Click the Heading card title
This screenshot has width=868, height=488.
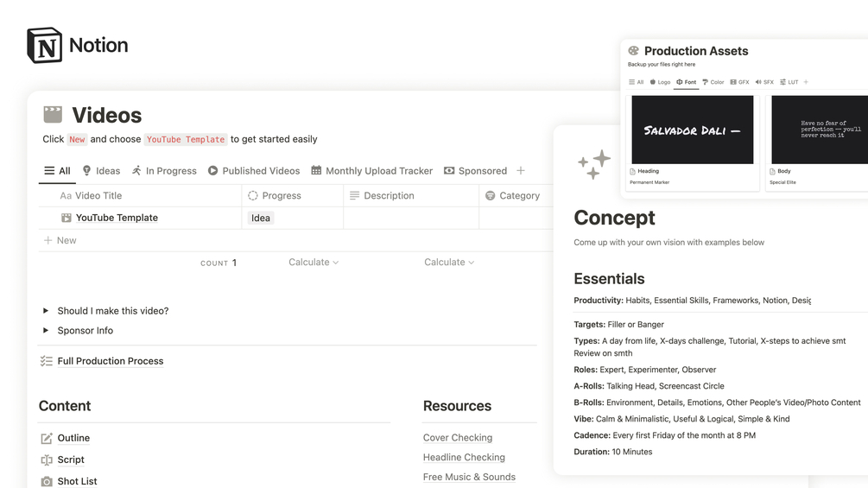(649, 172)
